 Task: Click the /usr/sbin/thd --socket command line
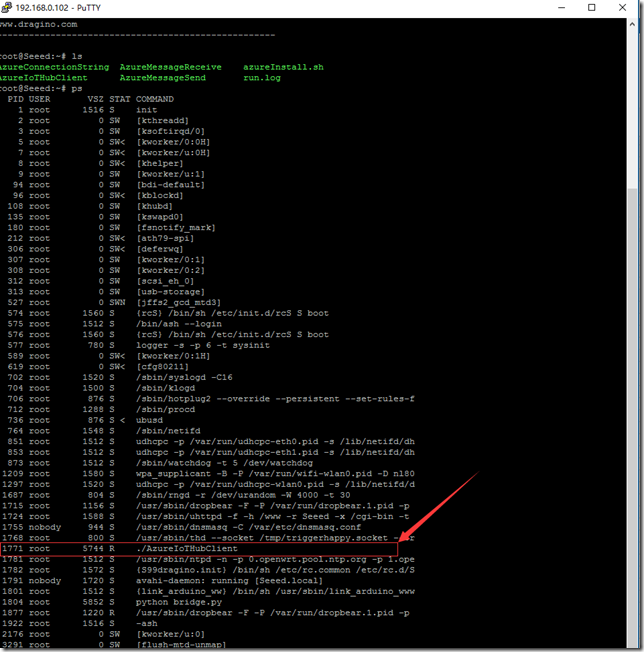tap(275, 538)
